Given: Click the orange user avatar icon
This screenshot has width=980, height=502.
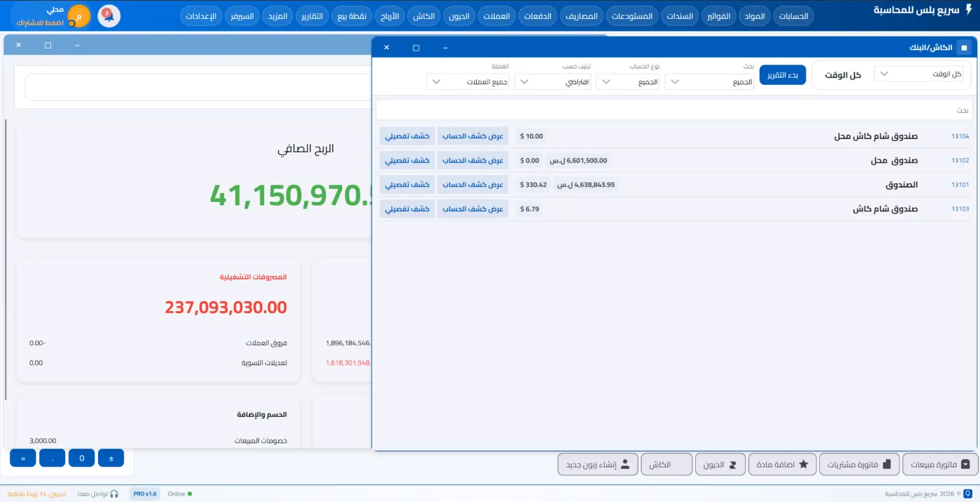Looking at the screenshot, I should tap(79, 16).
